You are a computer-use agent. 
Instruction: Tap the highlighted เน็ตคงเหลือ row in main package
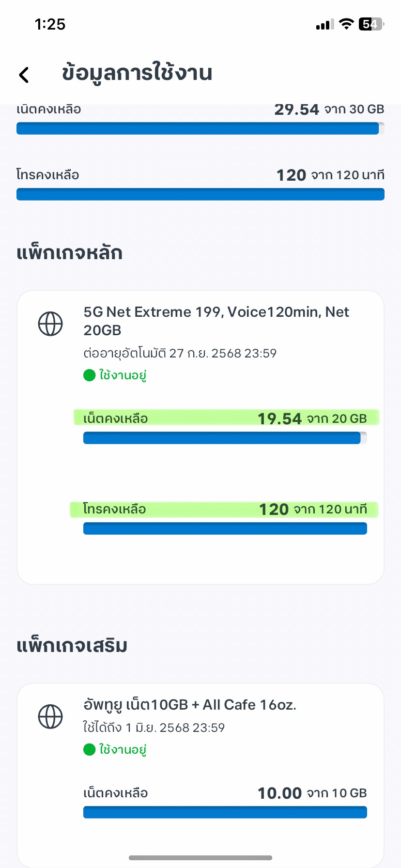point(226,418)
